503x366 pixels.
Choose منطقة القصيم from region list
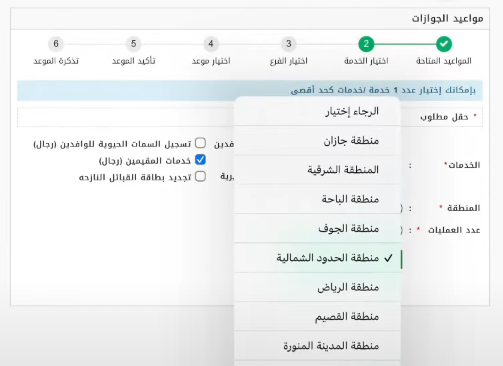(317, 317)
